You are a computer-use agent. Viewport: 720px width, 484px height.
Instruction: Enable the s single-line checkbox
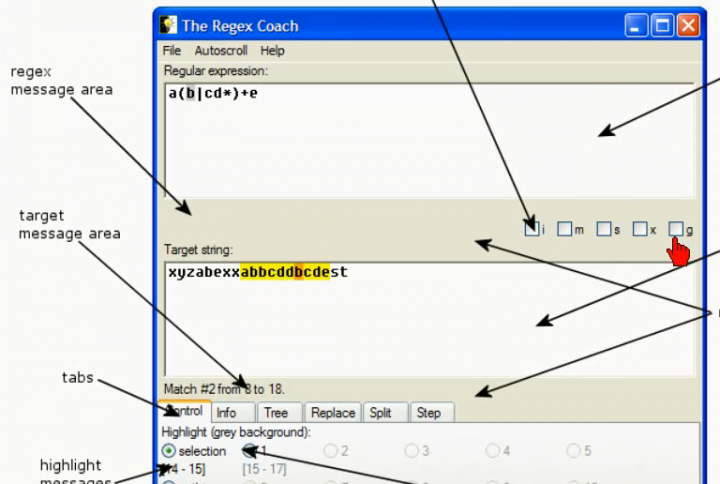click(604, 229)
